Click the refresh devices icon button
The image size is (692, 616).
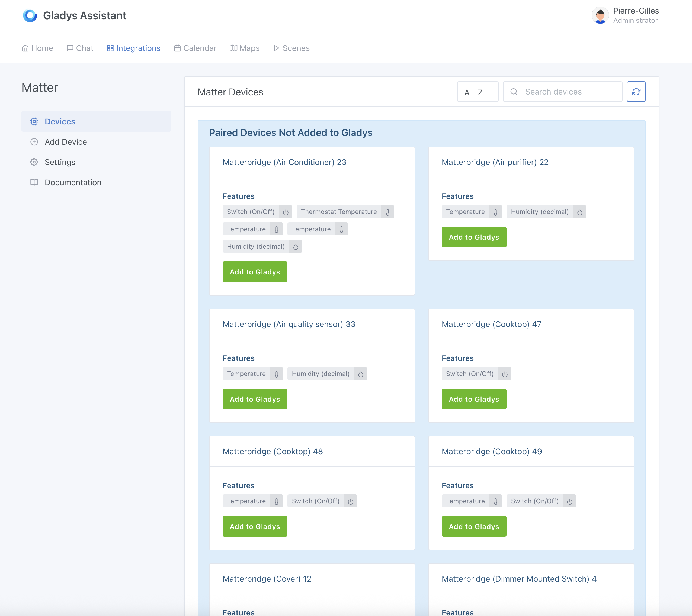point(636,92)
